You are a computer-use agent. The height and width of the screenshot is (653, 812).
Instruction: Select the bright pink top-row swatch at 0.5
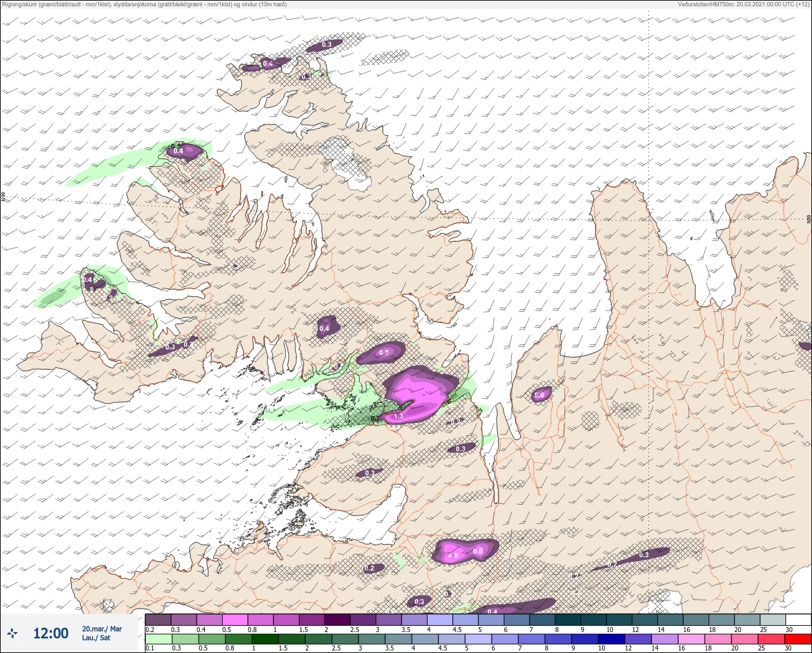pos(235,619)
